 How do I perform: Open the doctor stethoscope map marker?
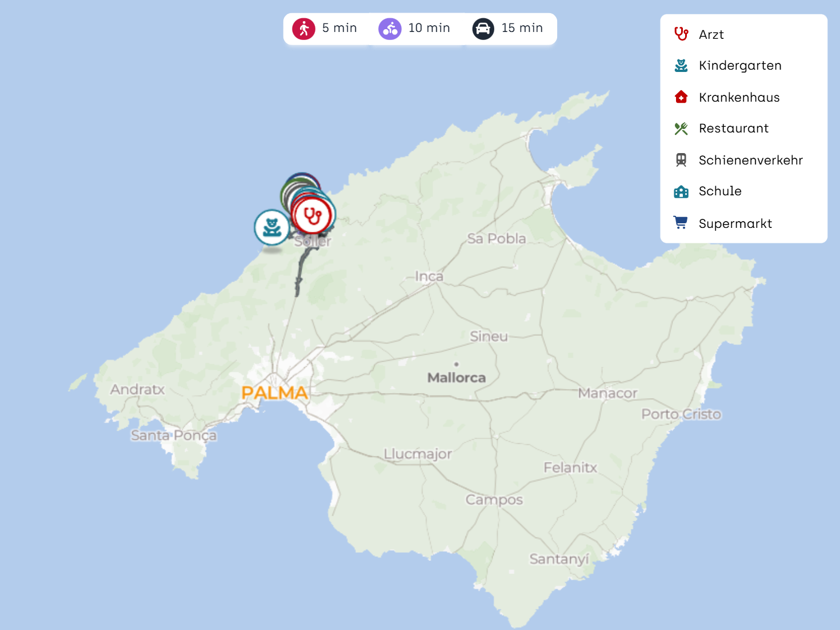click(312, 216)
